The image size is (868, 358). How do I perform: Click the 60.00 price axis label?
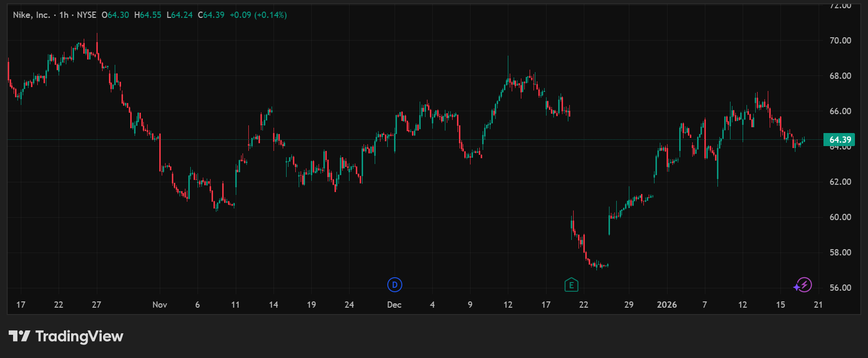(x=840, y=217)
